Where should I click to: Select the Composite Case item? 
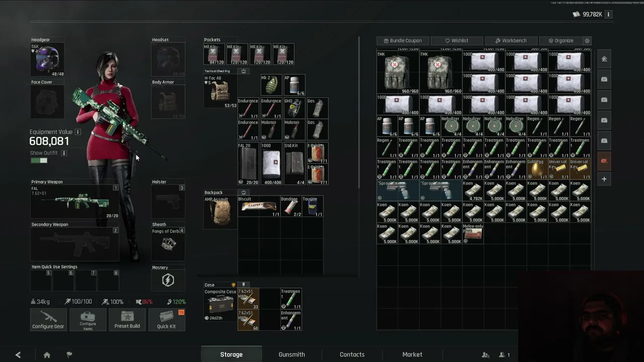220,305
